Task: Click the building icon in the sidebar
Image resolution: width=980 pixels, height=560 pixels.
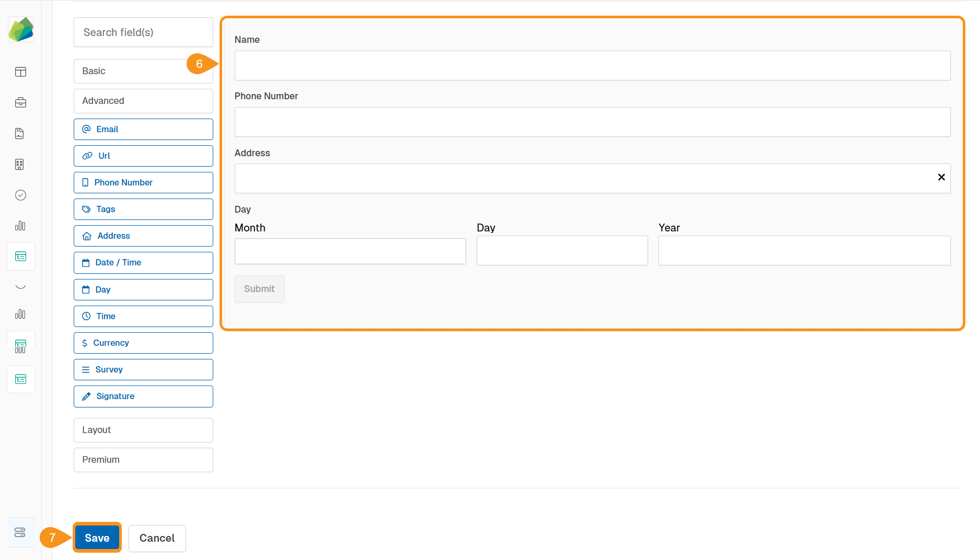Action: click(19, 164)
